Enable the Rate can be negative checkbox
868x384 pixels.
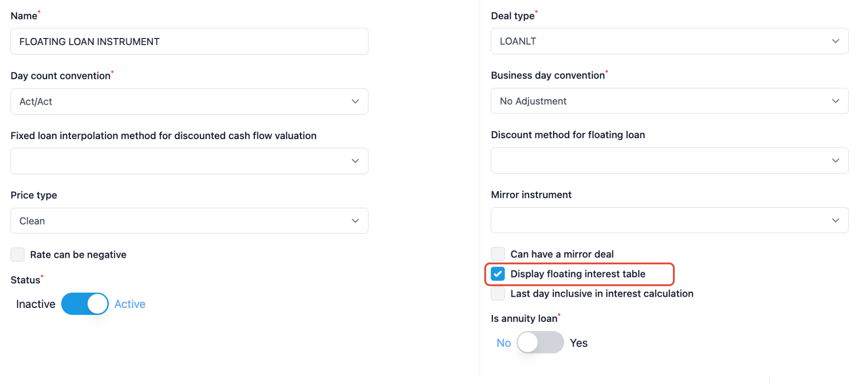click(18, 255)
